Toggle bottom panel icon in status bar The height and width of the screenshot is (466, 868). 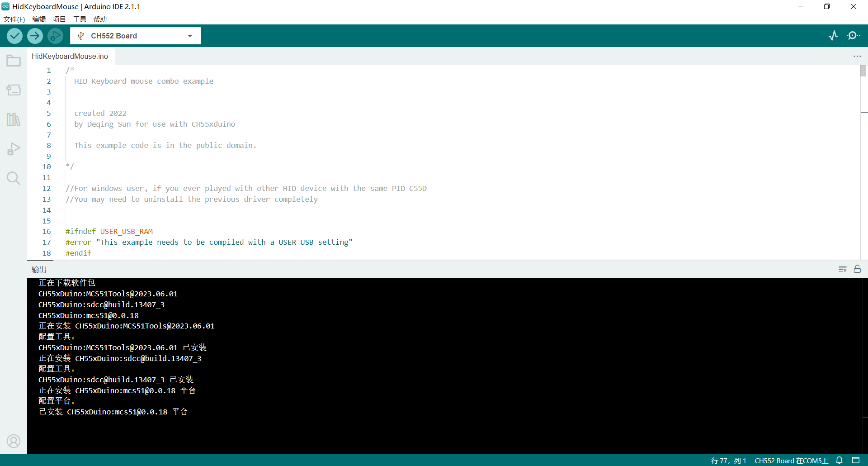[x=856, y=461]
